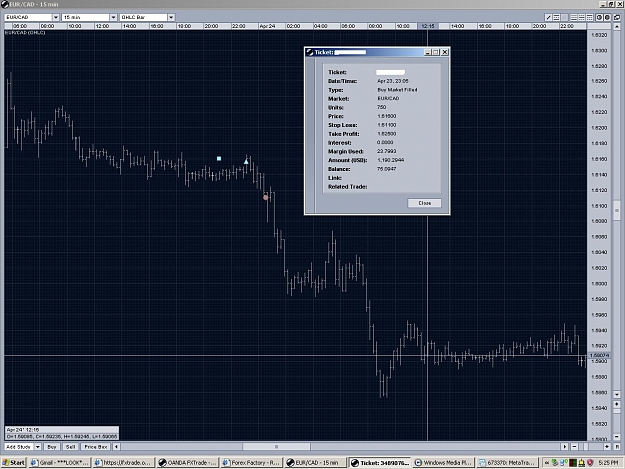This screenshot has height=469, width=625.
Task: Click the Stop Loss value in ticket
Action: [387, 125]
